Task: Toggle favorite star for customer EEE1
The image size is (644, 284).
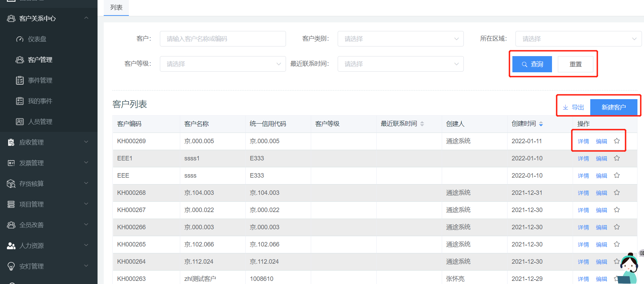Action: coord(617,158)
